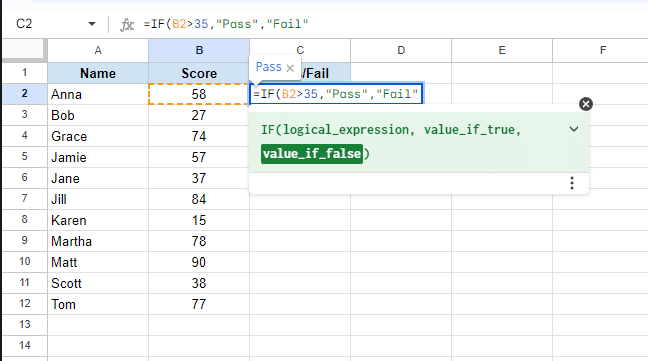The height and width of the screenshot is (361, 648).
Task: Select row 14 header
Action: (x=25, y=345)
